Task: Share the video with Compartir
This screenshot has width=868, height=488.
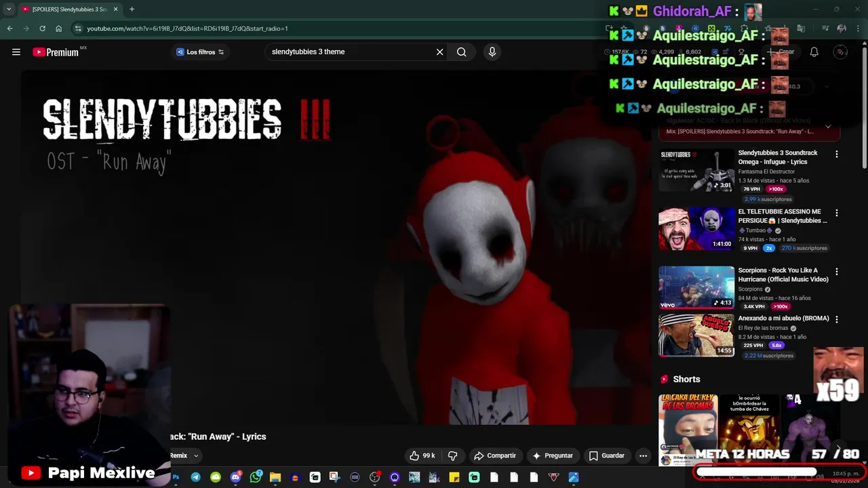Action: tap(495, 455)
